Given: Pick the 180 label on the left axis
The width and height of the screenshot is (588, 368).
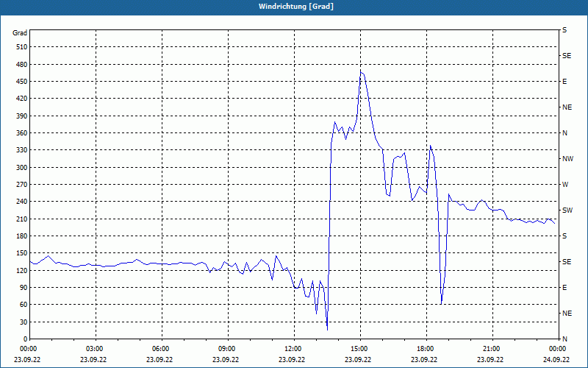Looking at the screenshot, I should [x=22, y=236].
